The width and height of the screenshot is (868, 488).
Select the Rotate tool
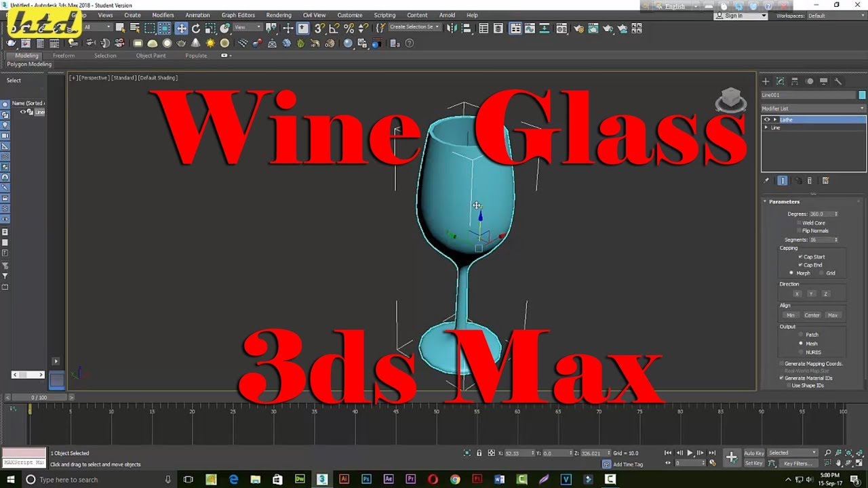coord(196,28)
